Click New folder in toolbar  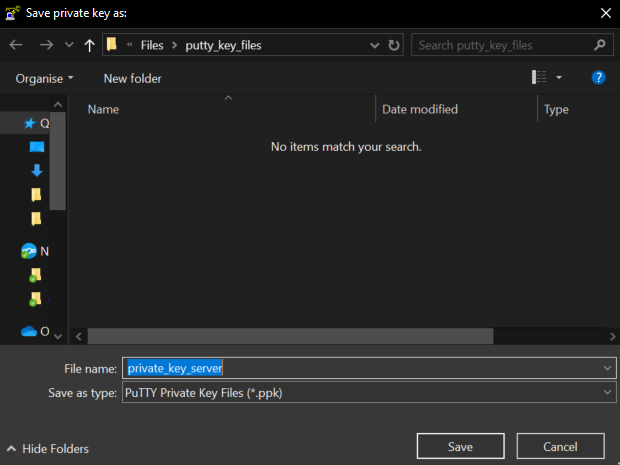tap(132, 78)
